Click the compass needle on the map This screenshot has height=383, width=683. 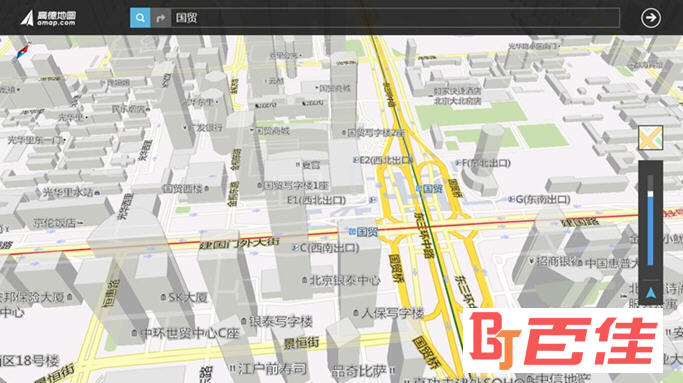(22, 51)
